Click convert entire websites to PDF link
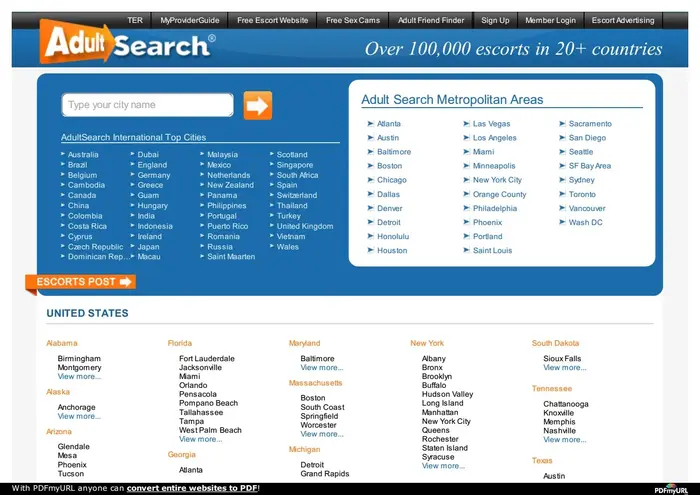Screen dimensions: 700x495 coord(192,488)
